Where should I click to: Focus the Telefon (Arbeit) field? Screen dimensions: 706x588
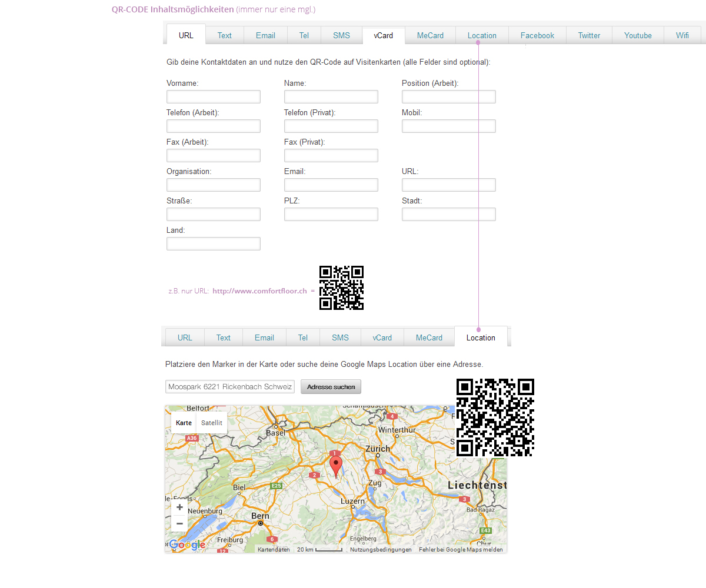214,126
